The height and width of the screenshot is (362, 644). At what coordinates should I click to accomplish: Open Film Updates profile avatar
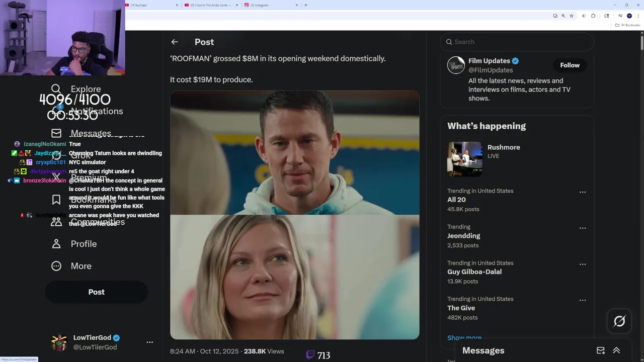456,65
